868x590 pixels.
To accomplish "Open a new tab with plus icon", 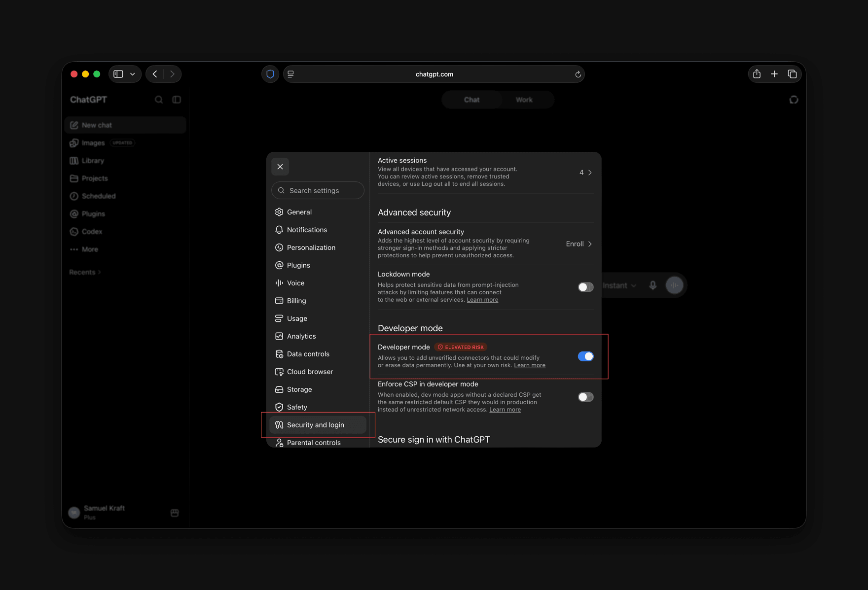I will tap(774, 74).
